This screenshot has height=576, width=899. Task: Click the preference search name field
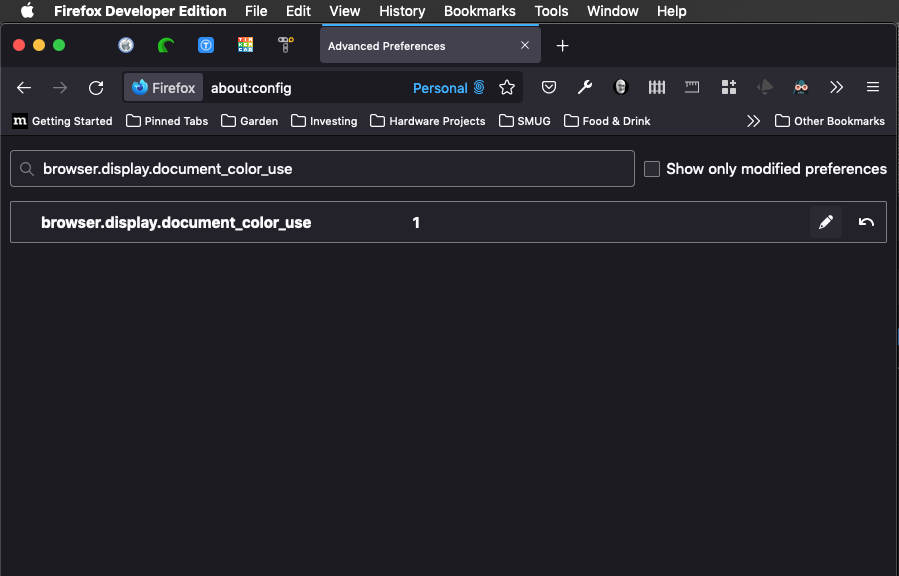pos(322,169)
